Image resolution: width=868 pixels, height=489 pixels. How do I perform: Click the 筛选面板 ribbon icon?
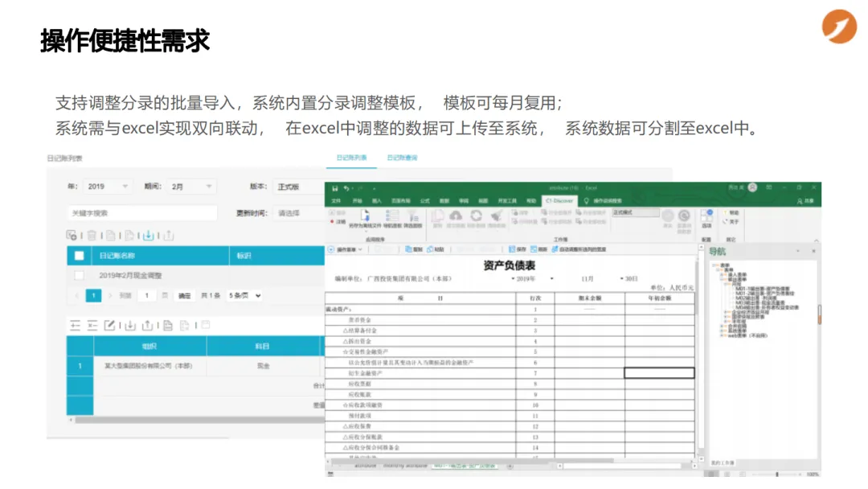tap(412, 219)
